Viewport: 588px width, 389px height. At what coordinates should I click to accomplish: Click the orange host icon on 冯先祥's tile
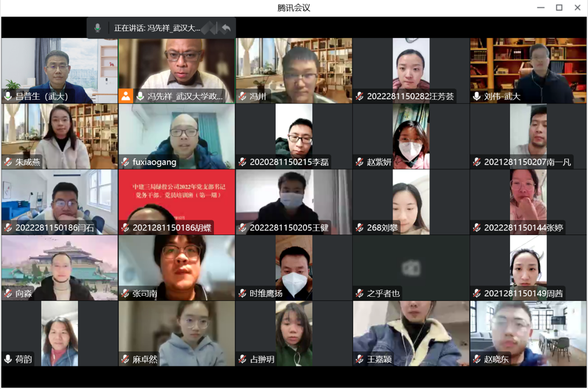pyautogui.click(x=126, y=96)
